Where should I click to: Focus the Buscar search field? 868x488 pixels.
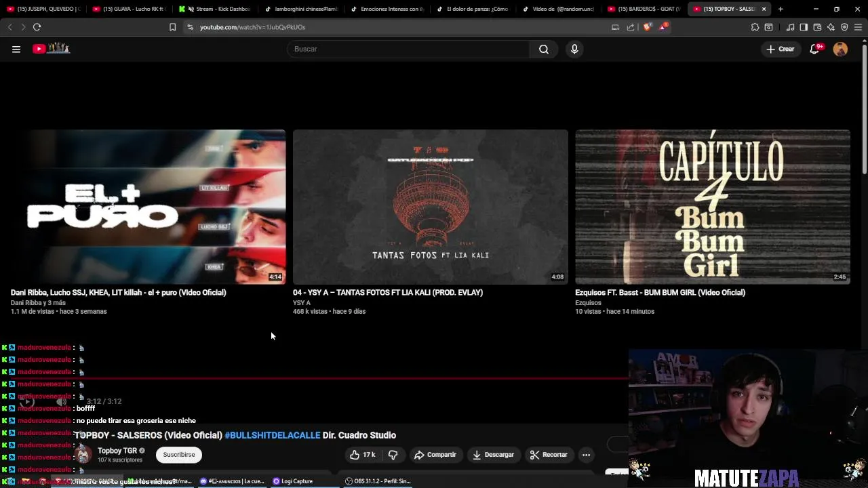[409, 49]
